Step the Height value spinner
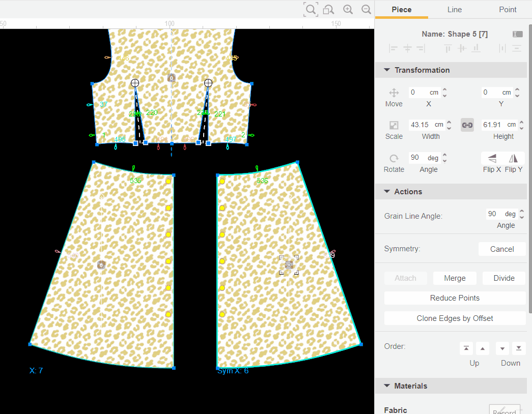532x414 pixels. 521,125
